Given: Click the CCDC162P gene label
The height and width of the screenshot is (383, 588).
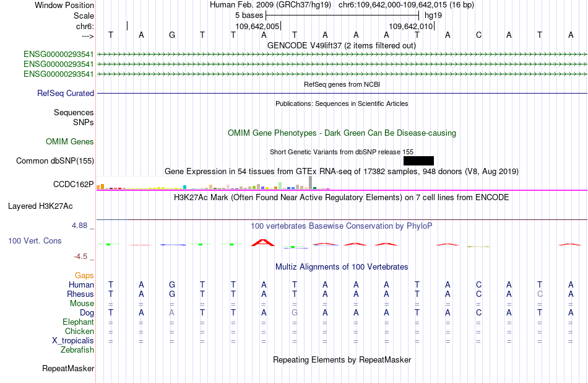Looking at the screenshot, I should tap(74, 184).
